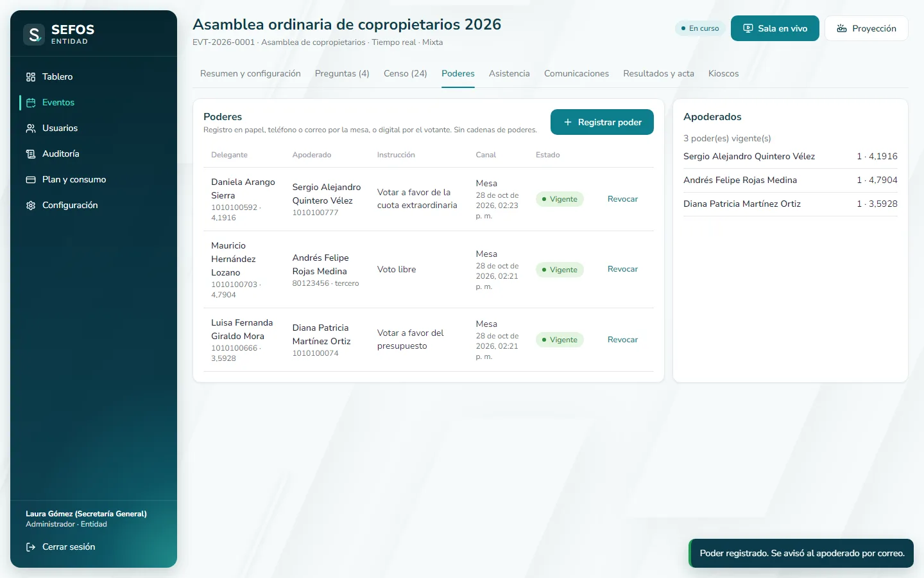Switch to Resumen y configuración tab

250,74
